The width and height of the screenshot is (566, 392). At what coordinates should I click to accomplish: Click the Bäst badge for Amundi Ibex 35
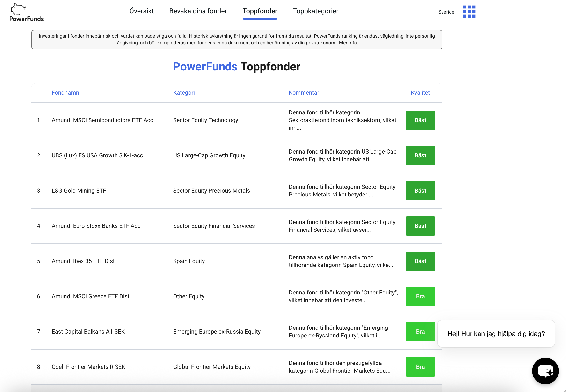coord(420,261)
